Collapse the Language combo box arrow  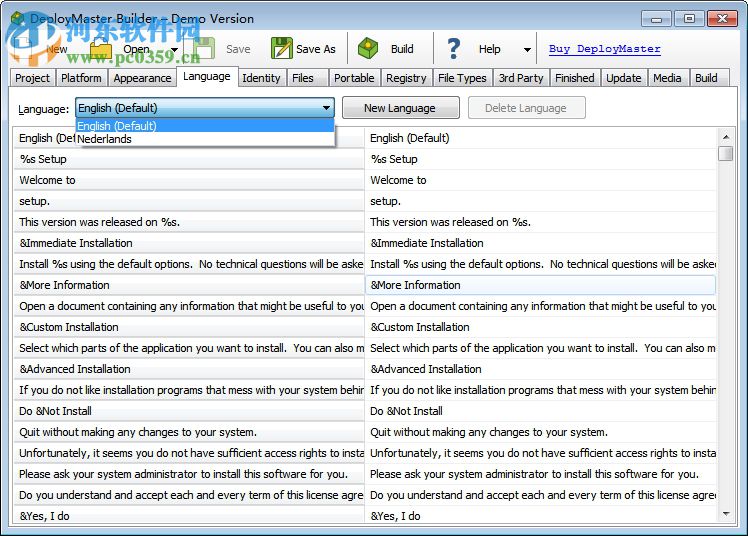tap(326, 108)
